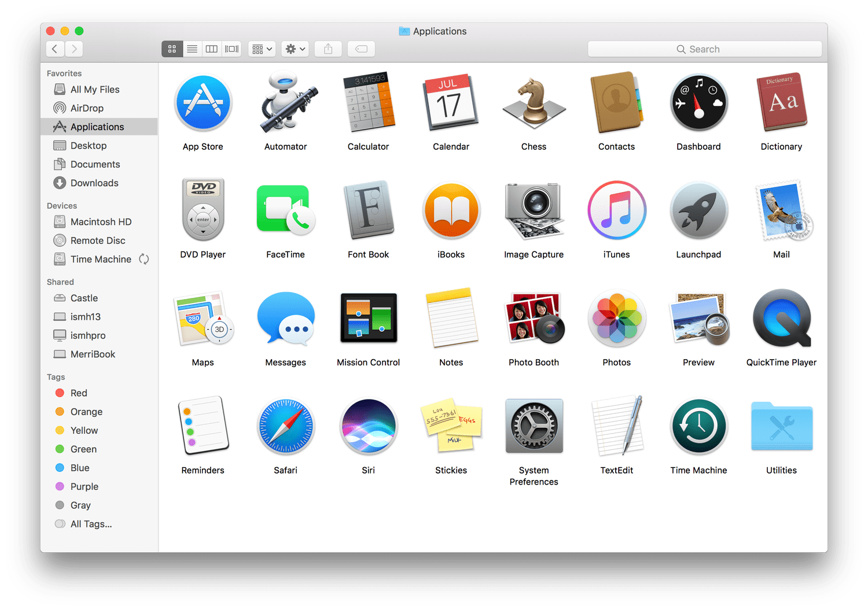Open the Castle shared computer
Viewport: 868px width, 610px height.
[99, 298]
